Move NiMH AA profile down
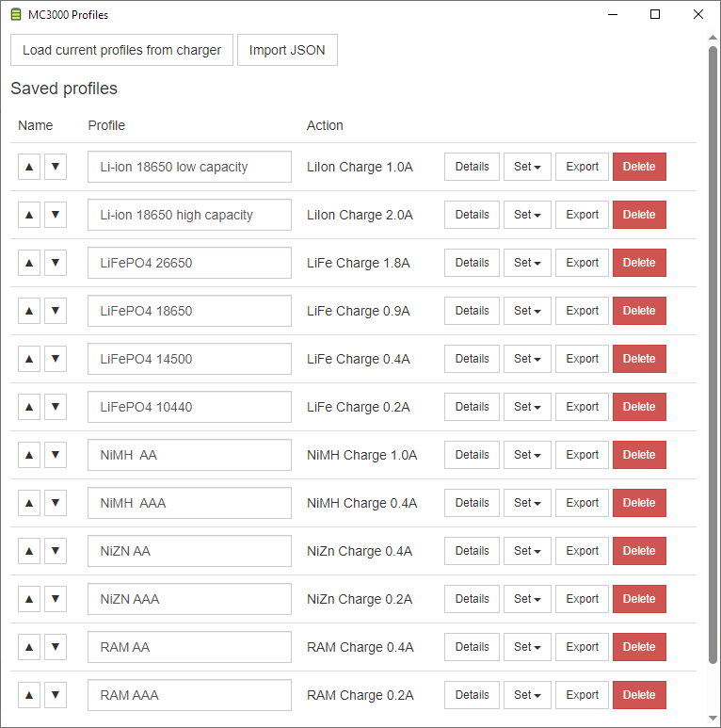The width and height of the screenshot is (721, 728). click(x=56, y=455)
